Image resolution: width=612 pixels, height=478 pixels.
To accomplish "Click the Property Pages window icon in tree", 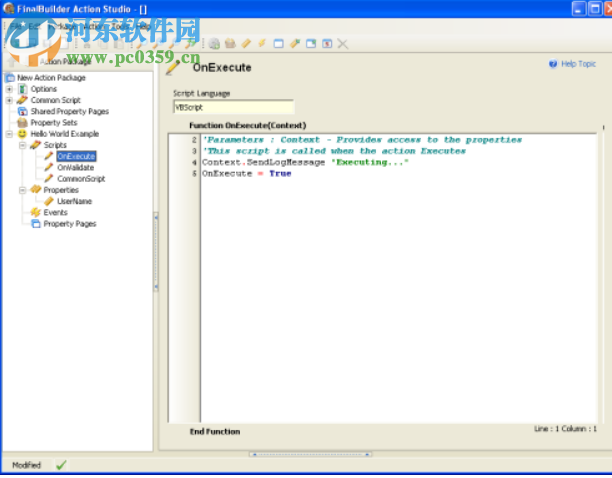I will click(x=36, y=224).
